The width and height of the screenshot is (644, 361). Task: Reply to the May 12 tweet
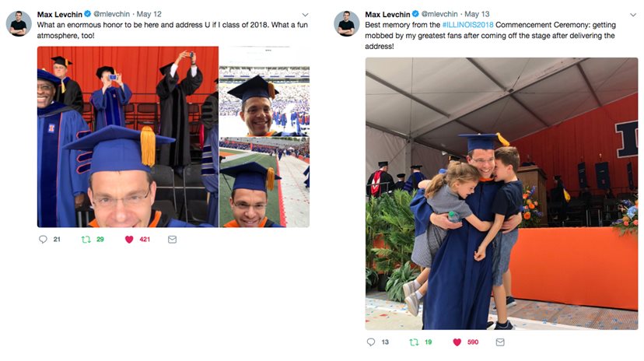tap(43, 240)
